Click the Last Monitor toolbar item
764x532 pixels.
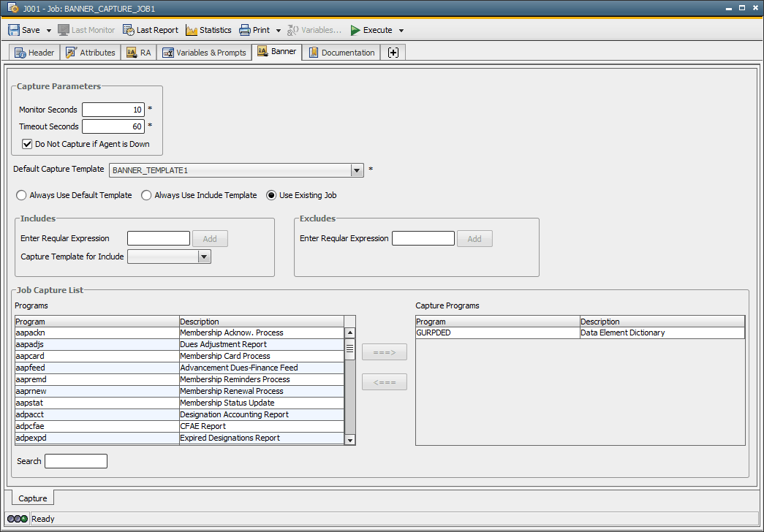point(86,30)
